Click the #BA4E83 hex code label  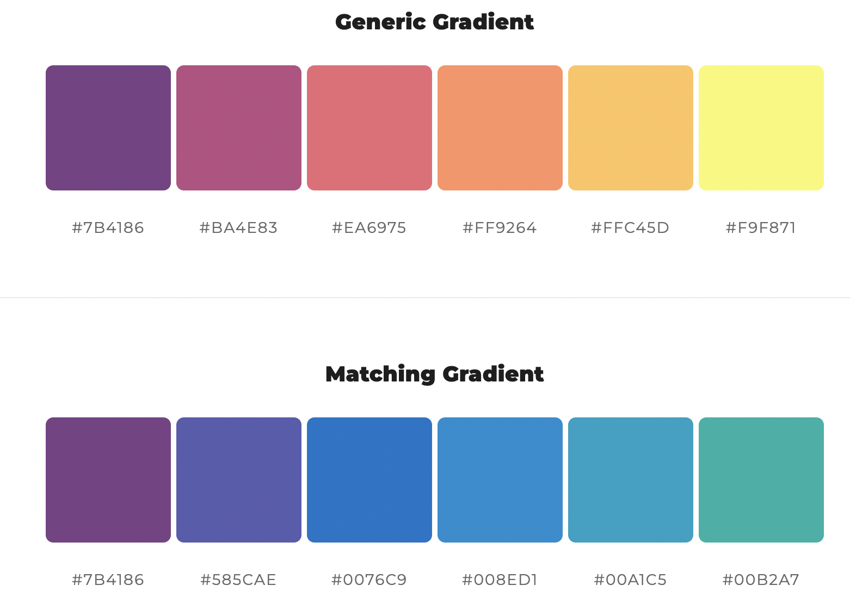(239, 227)
